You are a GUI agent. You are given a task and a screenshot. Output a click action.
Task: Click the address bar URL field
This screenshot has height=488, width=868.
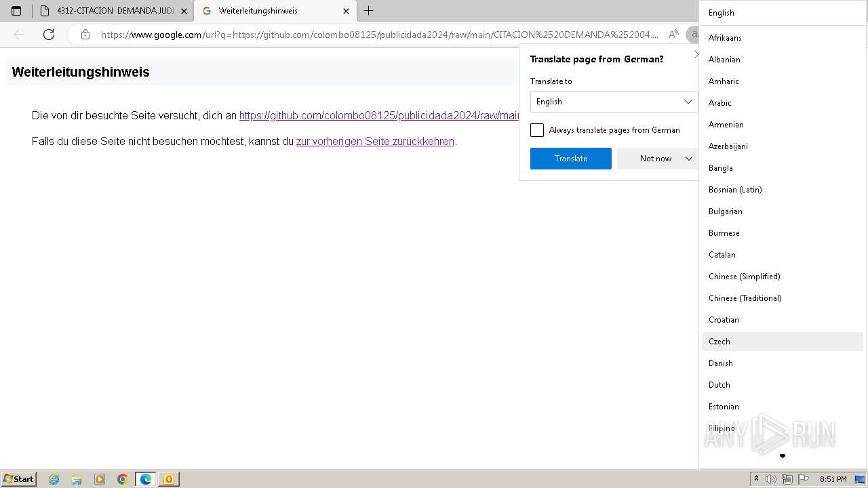380,35
